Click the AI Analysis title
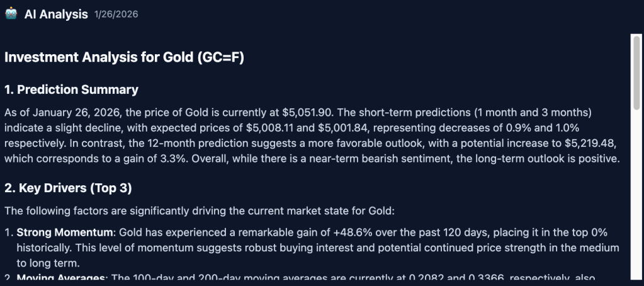 [x=56, y=14]
